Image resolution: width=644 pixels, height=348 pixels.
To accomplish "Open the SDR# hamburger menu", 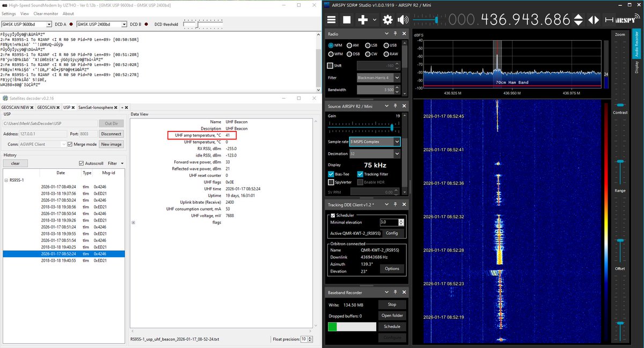I will (x=331, y=19).
